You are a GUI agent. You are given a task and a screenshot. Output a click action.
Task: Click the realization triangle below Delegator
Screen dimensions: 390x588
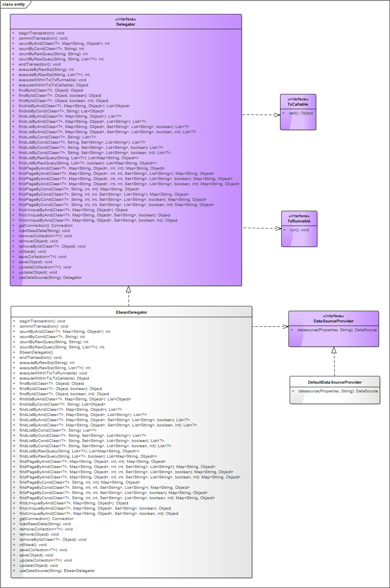(129, 289)
